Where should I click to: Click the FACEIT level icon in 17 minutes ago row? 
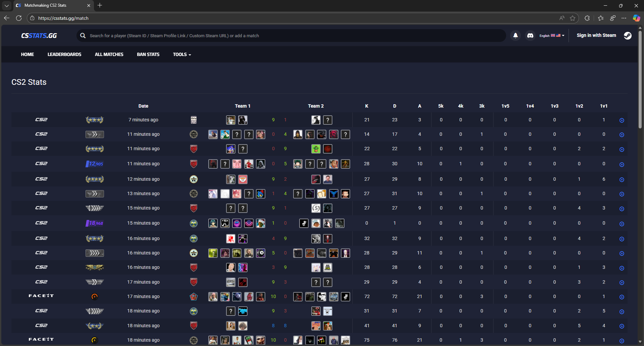click(95, 296)
